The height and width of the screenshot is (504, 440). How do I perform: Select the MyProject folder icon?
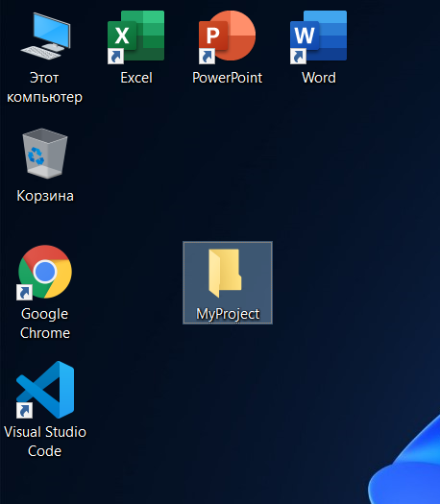(x=225, y=273)
